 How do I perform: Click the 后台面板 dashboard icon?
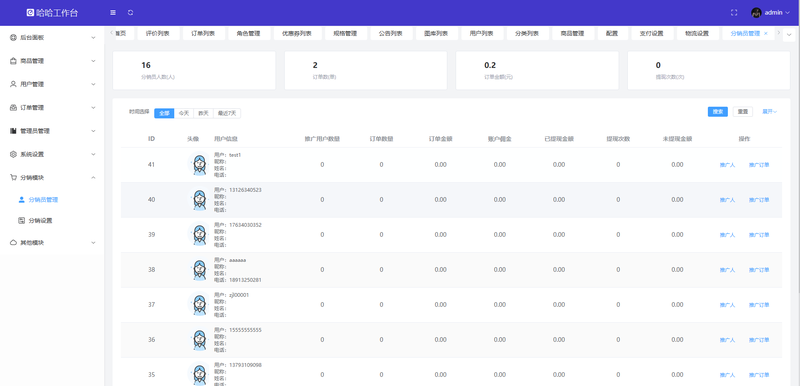13,38
